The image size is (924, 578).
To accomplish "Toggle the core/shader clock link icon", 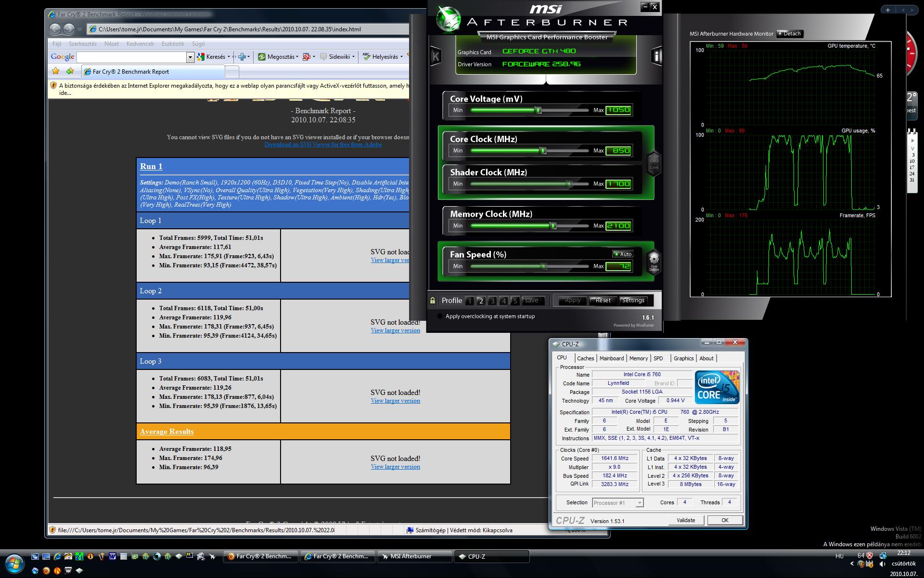I will pos(654,163).
